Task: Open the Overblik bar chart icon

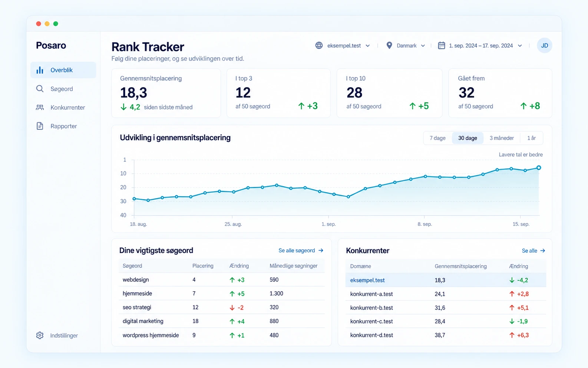Action: tap(40, 70)
